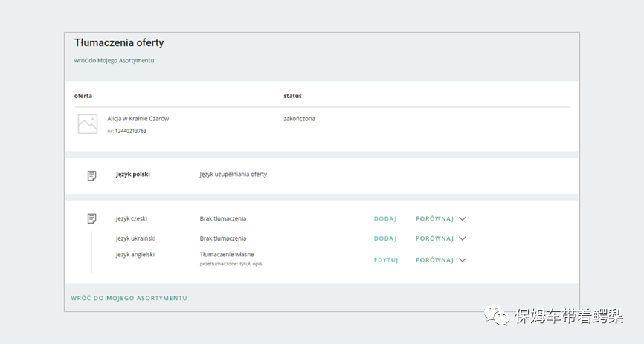644x344 pixels.
Task: Select the 'Język angielski' row label
Action: coord(135,254)
